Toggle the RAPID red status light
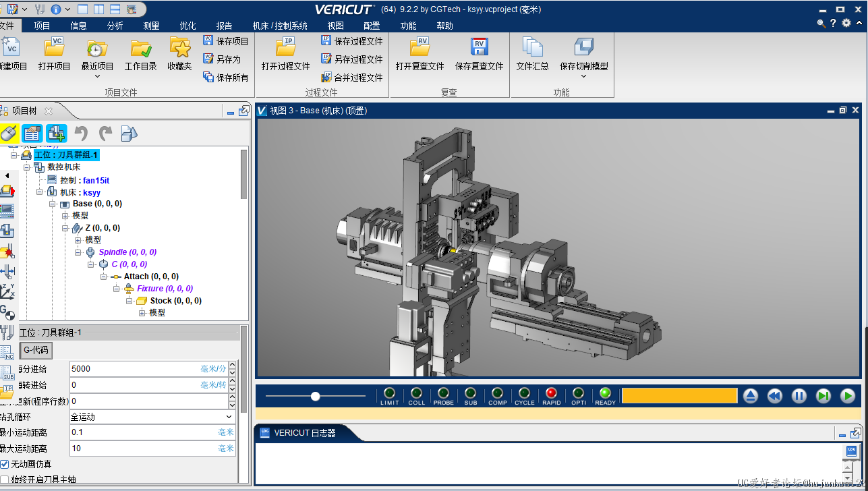868x491 pixels. (x=551, y=393)
